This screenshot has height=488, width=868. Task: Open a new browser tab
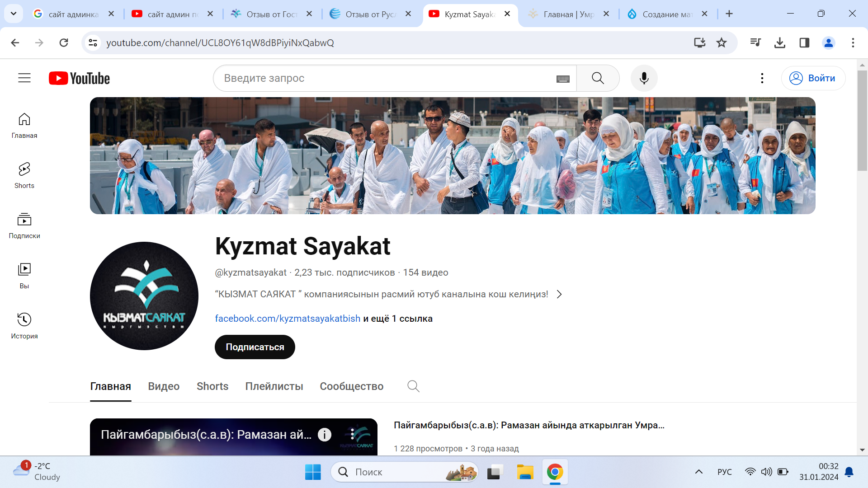(729, 14)
